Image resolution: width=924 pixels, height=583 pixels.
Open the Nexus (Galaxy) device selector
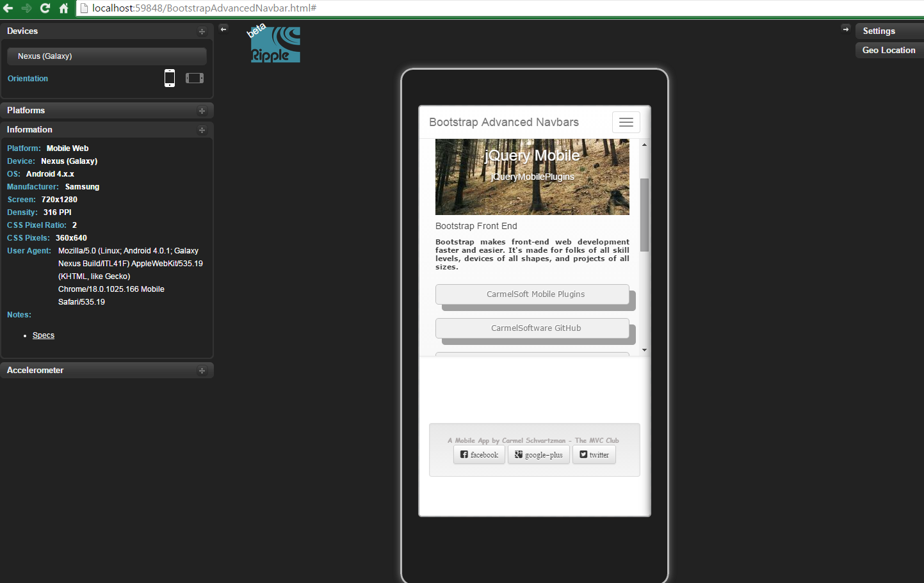106,56
